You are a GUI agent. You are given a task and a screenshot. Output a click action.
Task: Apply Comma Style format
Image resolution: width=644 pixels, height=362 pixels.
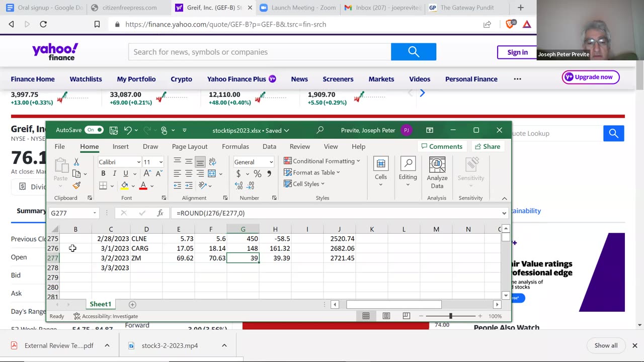269,173
